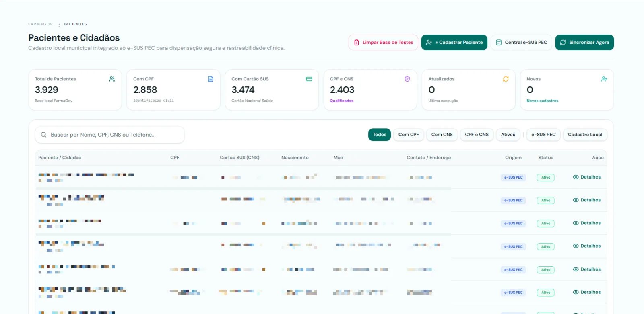644x314 pixels.
Task: Click the Pacientes e Cidadãos page heading
Action: click(x=74, y=38)
